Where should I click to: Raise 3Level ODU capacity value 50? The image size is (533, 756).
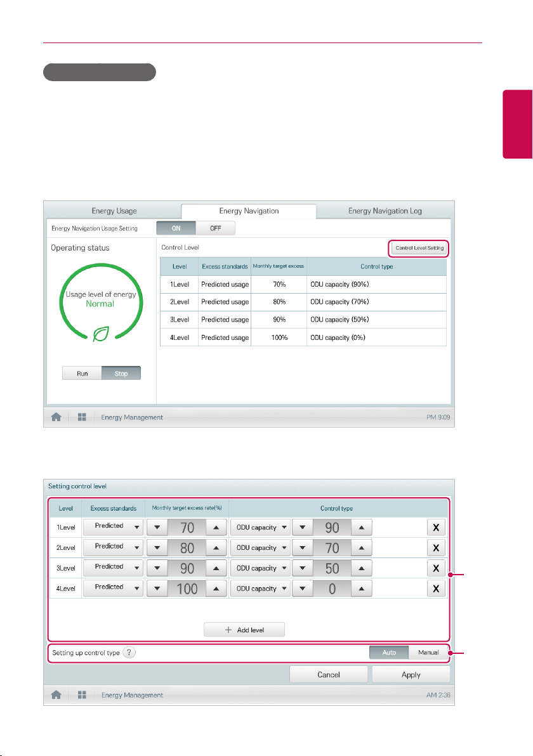pos(361,568)
